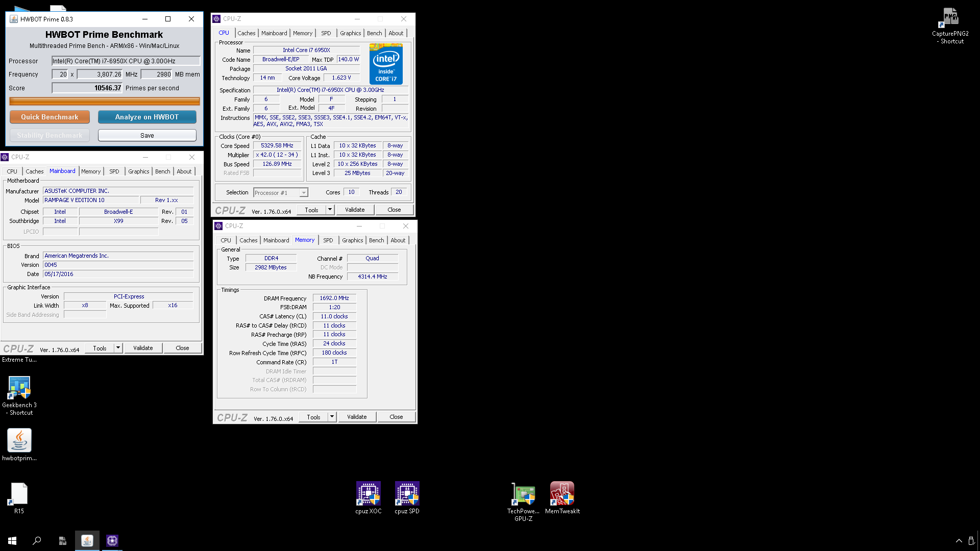Viewport: 980px width, 551px height.
Task: Switch to CPU-Z in the taskbar
Action: click(x=112, y=540)
